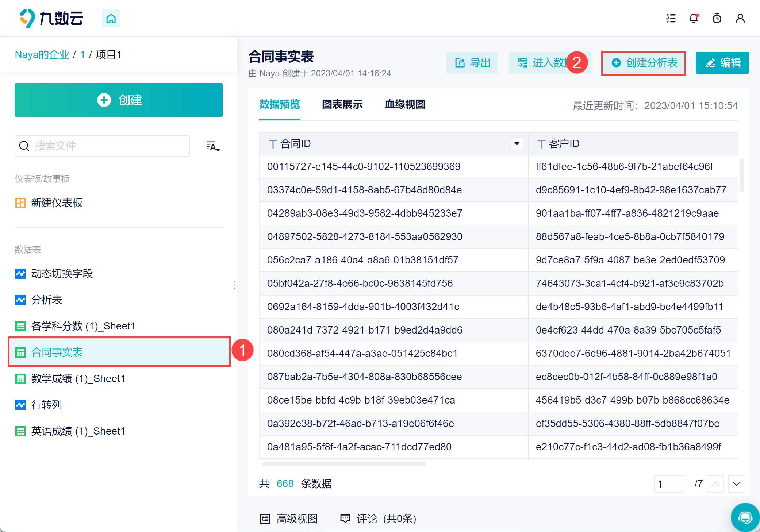The height and width of the screenshot is (532, 760).
Task: Click the horizontal table scrollbar
Action: point(344,464)
